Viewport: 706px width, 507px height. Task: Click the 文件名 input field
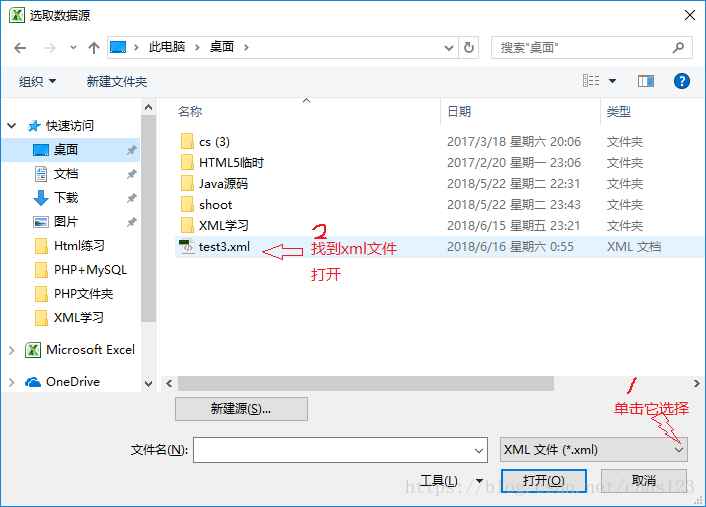340,450
